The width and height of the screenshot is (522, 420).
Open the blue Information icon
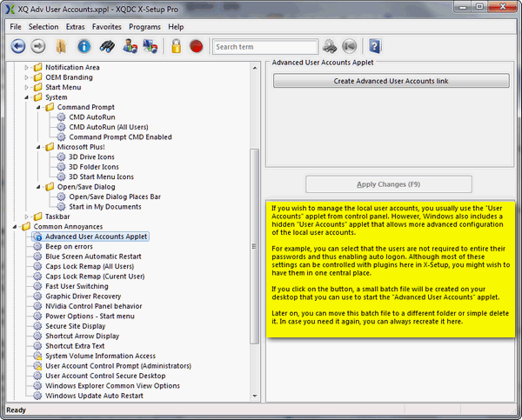coord(84,46)
